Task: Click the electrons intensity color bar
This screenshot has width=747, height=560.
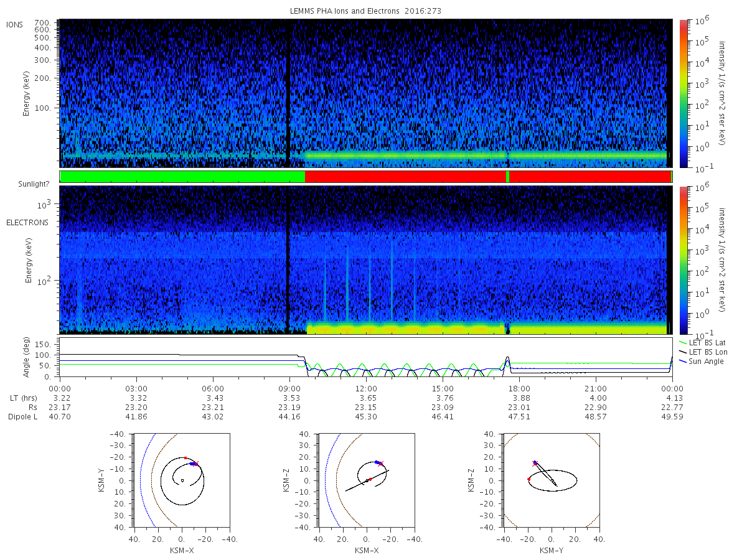Action: tap(683, 259)
